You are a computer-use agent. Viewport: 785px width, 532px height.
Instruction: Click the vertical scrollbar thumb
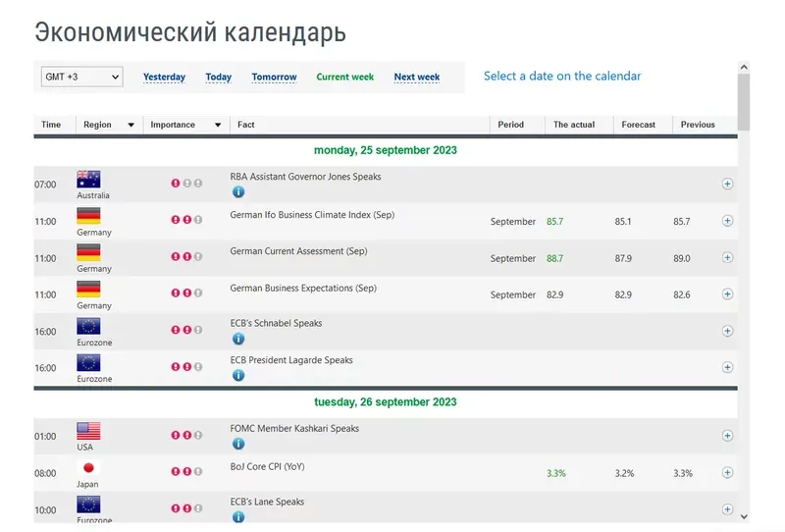pyautogui.click(x=744, y=102)
